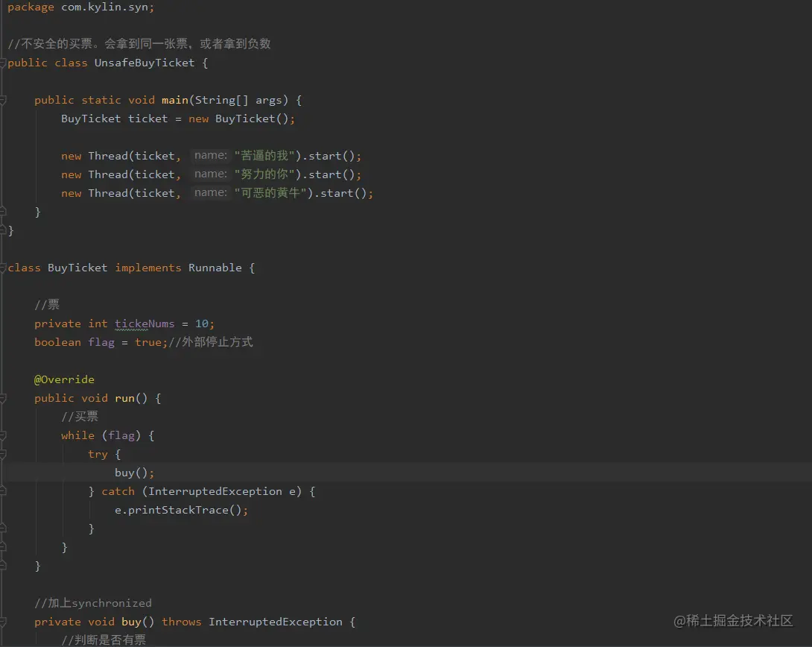Collapse the private buy() method fold marker

(2, 622)
